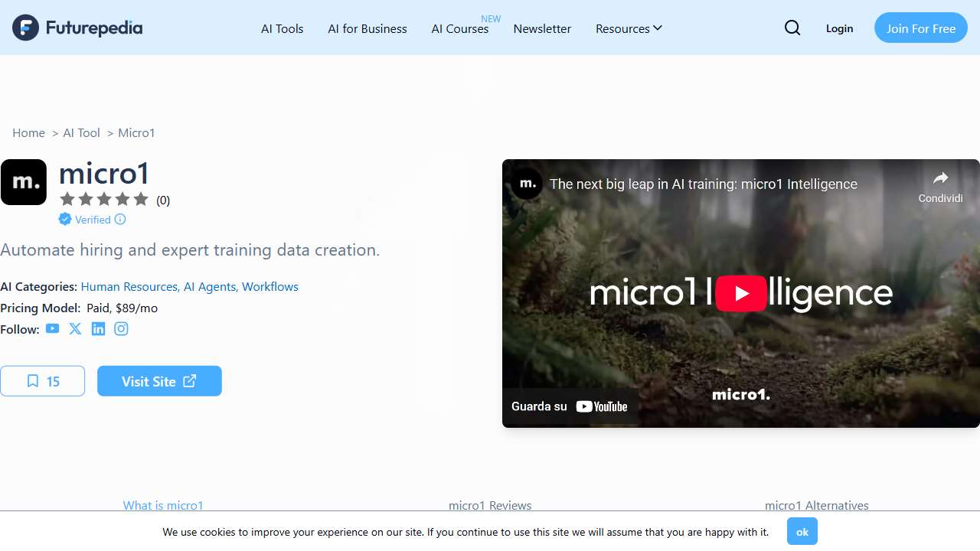Play the micro1 Intelligence video
This screenshot has width=980, height=551.
point(740,293)
